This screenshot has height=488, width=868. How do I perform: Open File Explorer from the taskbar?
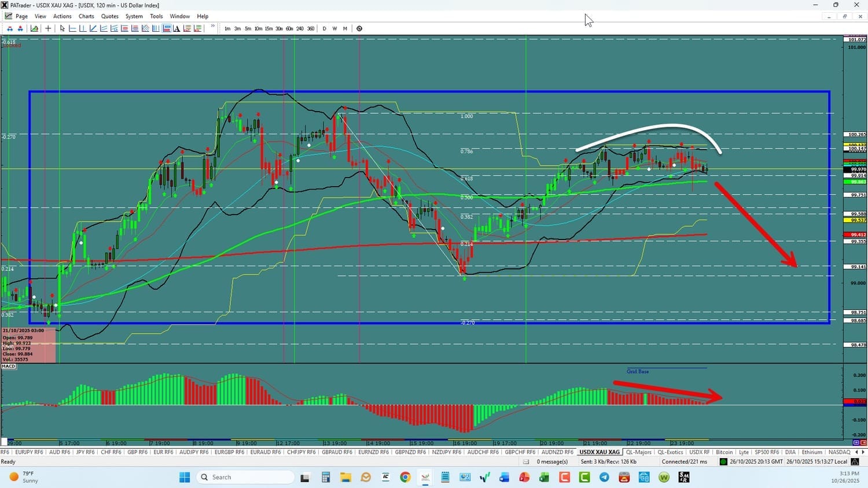tap(345, 477)
